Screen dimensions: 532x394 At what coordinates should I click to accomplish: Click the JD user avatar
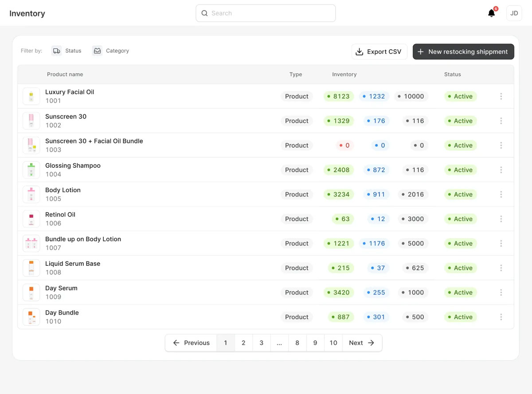tap(514, 13)
